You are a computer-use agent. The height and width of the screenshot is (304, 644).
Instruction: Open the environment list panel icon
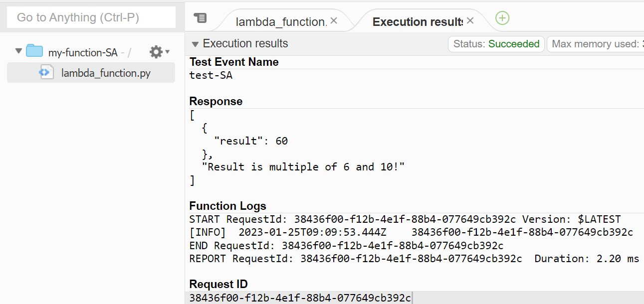201,17
